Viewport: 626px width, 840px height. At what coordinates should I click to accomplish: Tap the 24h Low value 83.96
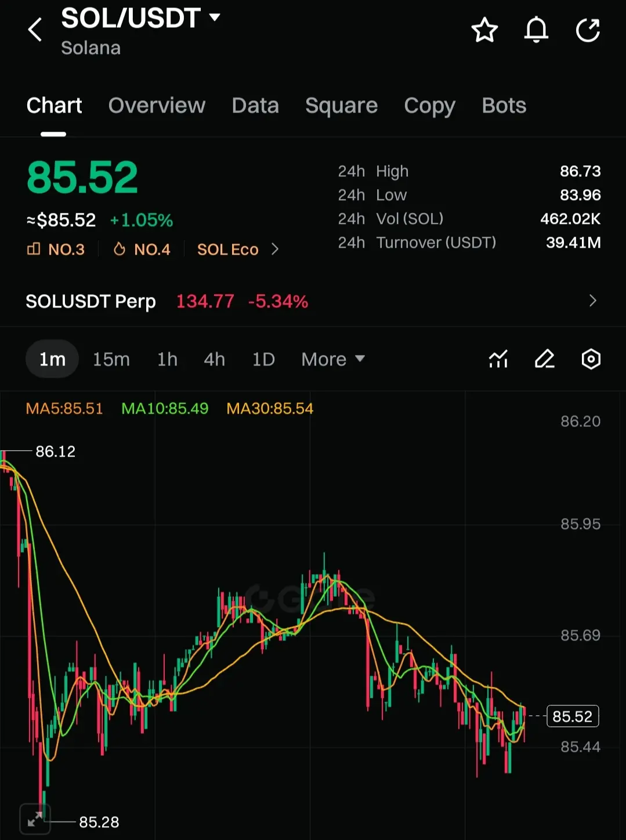tap(580, 195)
